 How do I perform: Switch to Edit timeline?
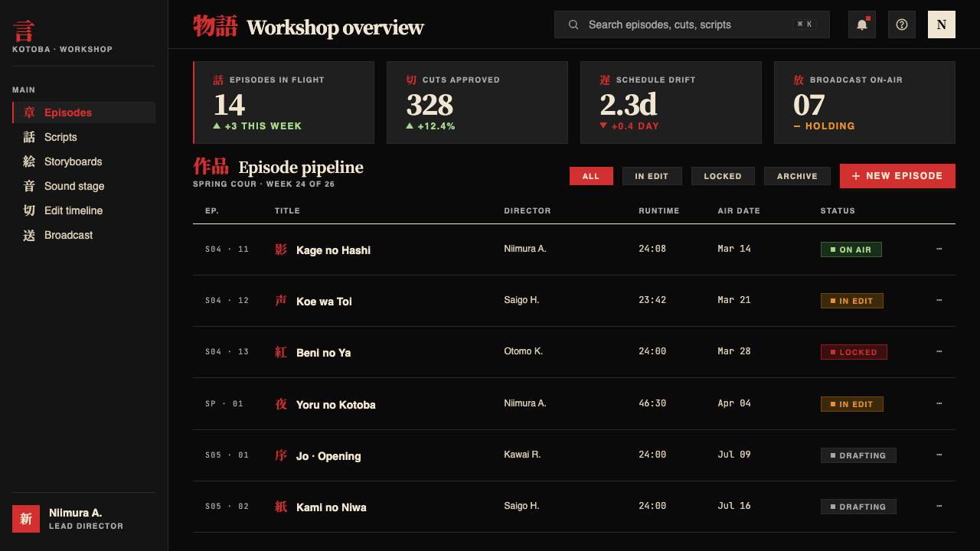point(84,210)
